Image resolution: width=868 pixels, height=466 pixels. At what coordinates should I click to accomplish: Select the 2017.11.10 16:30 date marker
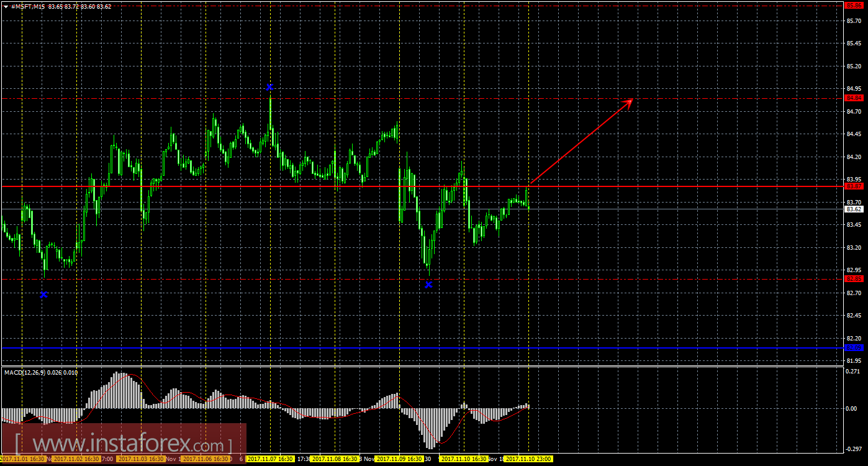tap(464, 459)
